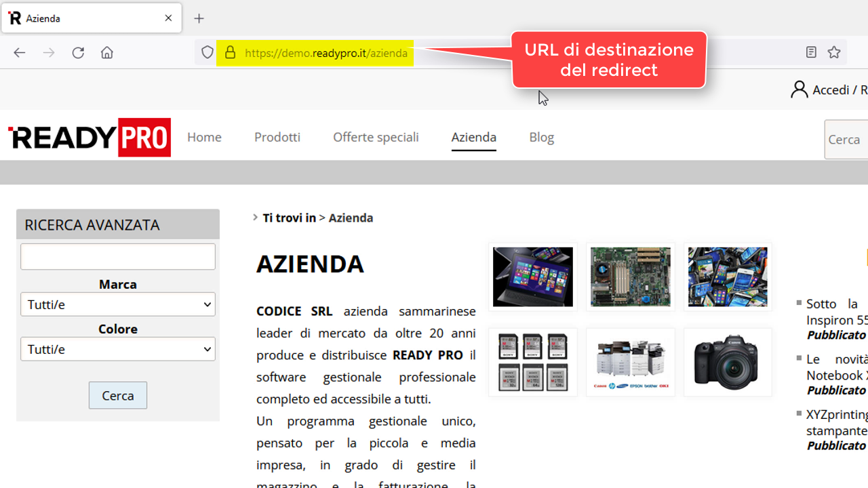Open the Prodotti menu item
The height and width of the screenshot is (488, 868).
(277, 137)
